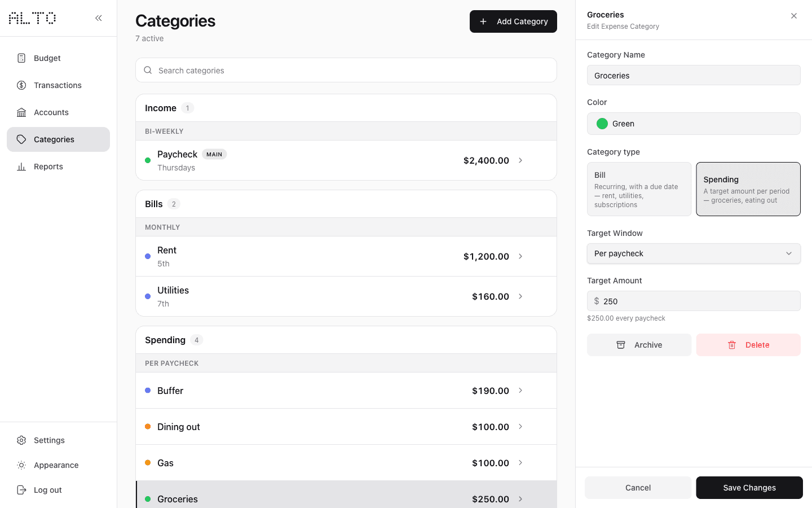Click the Add Category button

tap(513, 21)
